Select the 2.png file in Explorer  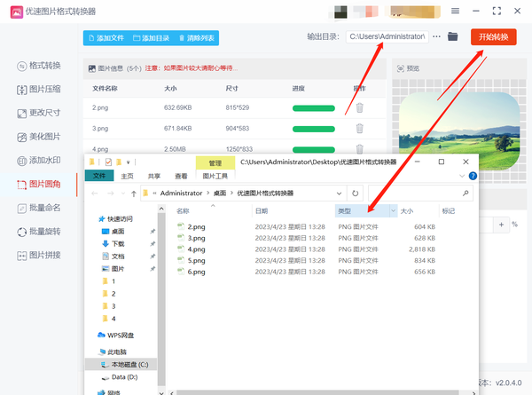196,227
